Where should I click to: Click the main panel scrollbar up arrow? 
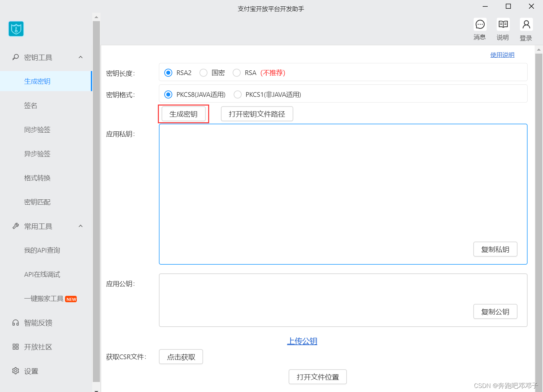pos(539,50)
